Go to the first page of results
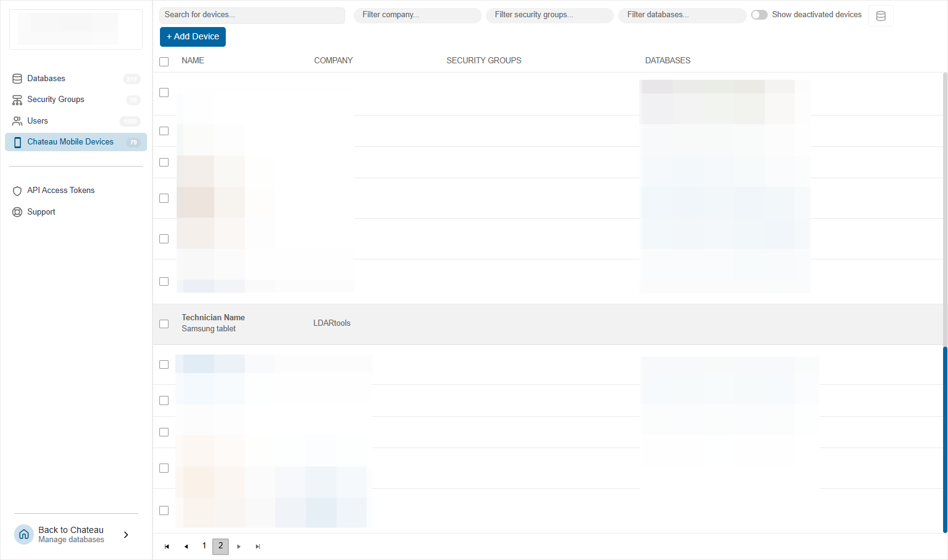The image size is (948, 560). [x=167, y=546]
